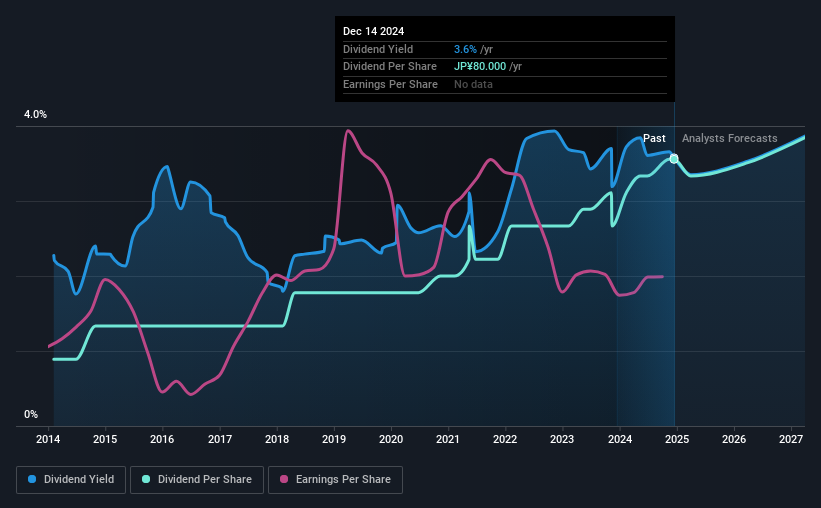The image size is (821, 508).
Task: Click the blue Dividend Yield legend dot
Action: coord(32,479)
